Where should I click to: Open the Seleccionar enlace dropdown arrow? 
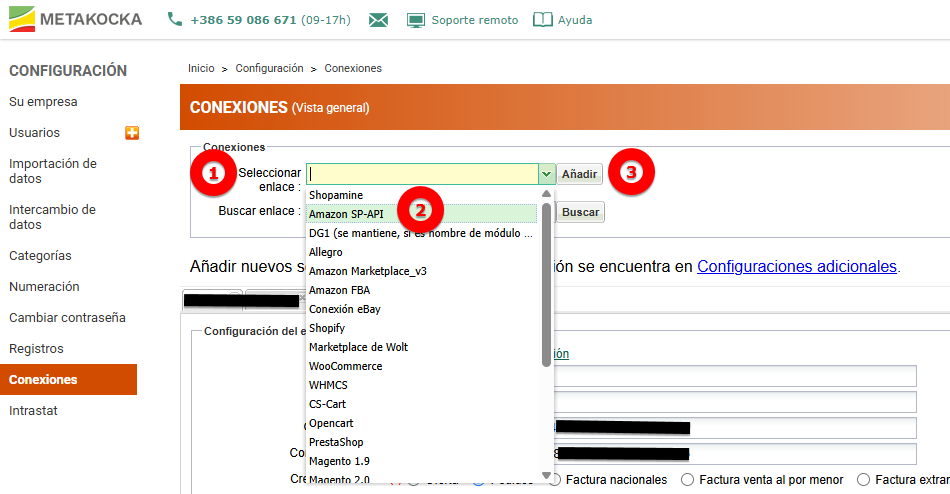pos(546,174)
